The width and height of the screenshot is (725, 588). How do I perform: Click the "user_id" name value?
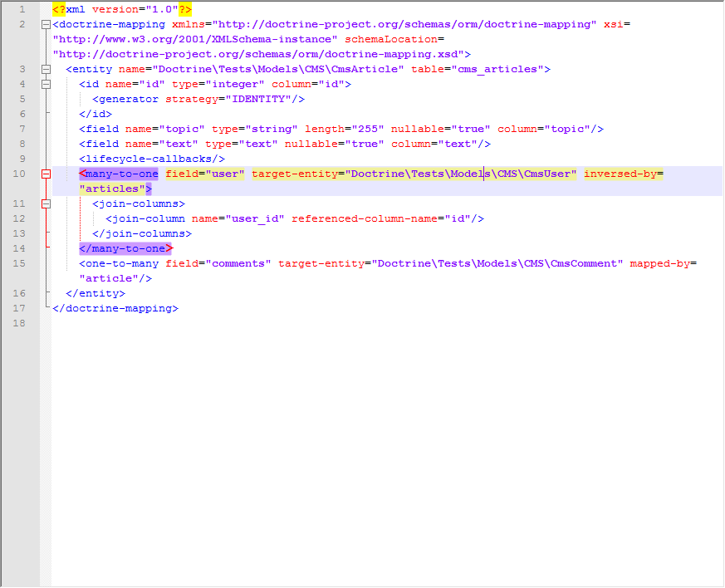[255, 218]
